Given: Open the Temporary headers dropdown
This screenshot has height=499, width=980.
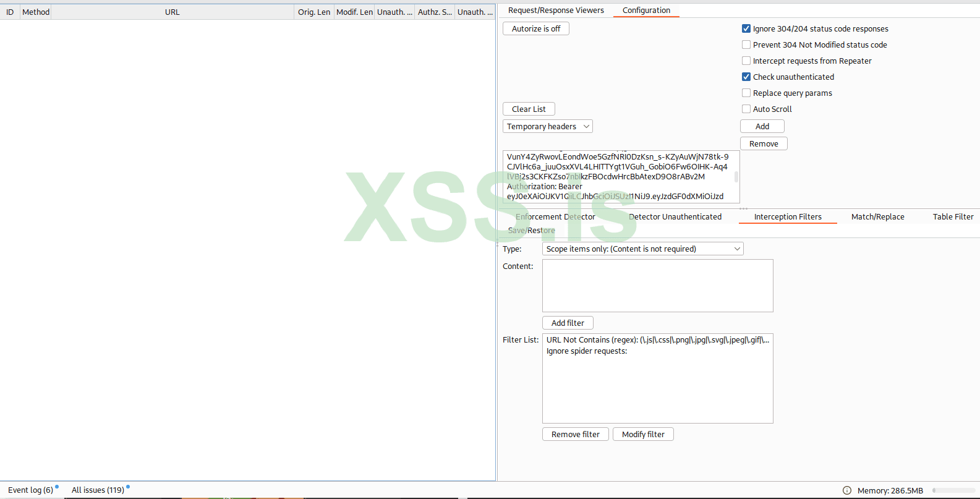Looking at the screenshot, I should click(548, 126).
